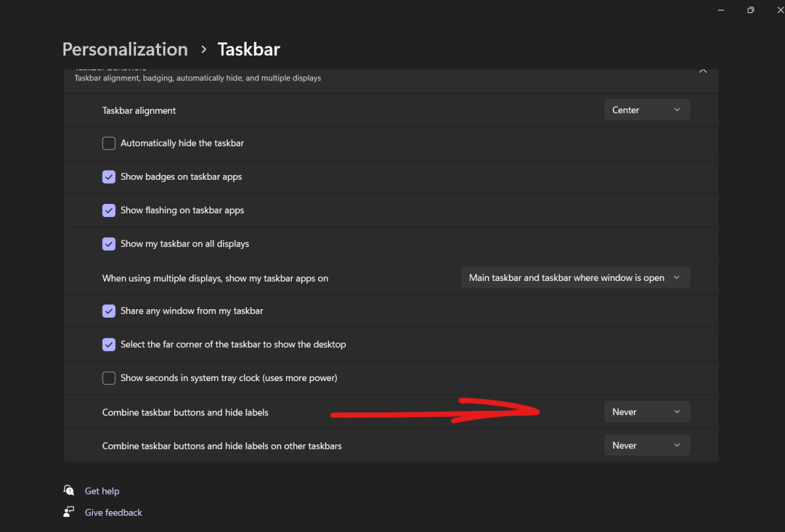Uncheck far corner show desktop option
The height and width of the screenshot is (532, 785).
109,344
